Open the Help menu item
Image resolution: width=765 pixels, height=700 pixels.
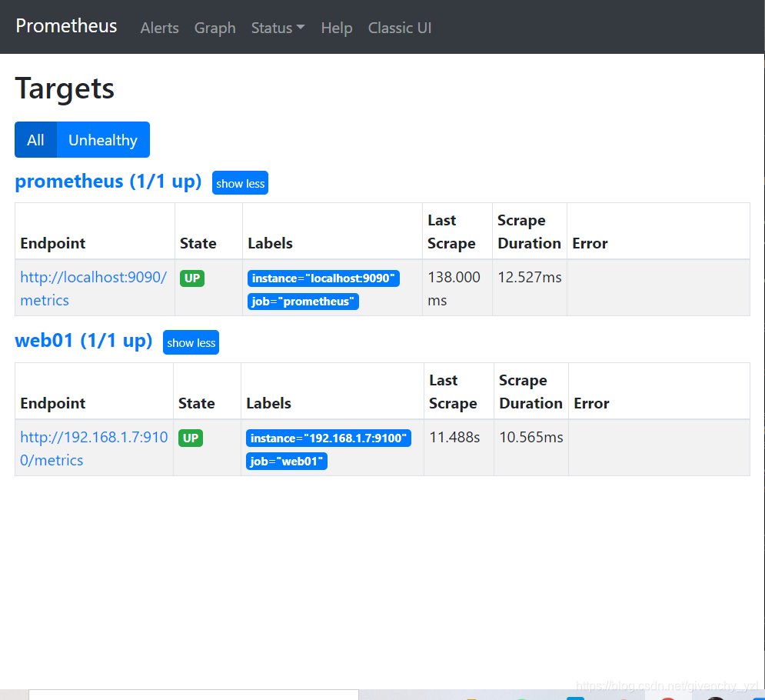pyautogui.click(x=337, y=28)
